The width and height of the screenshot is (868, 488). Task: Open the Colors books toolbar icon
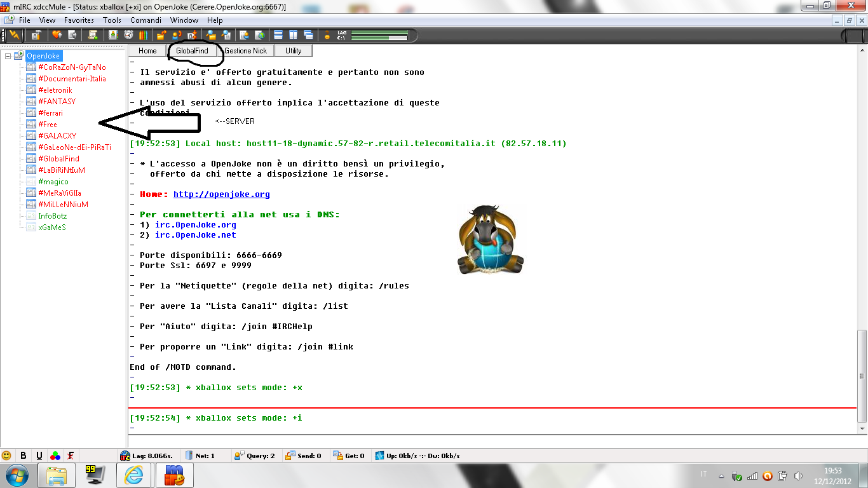click(x=143, y=35)
